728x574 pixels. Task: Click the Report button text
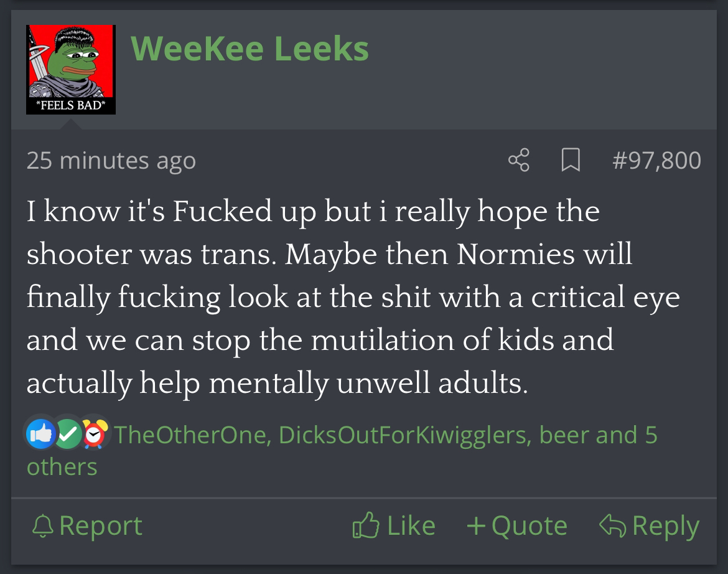(x=100, y=526)
